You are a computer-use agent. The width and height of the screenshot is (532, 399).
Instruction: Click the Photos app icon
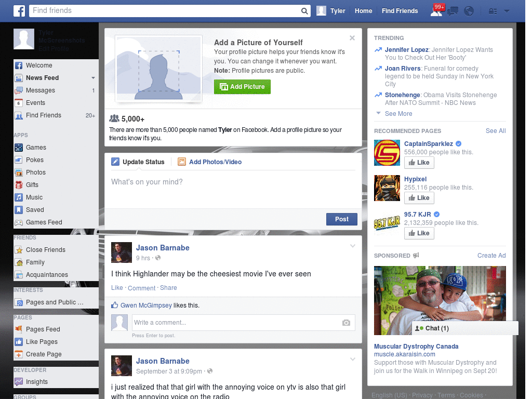click(19, 172)
